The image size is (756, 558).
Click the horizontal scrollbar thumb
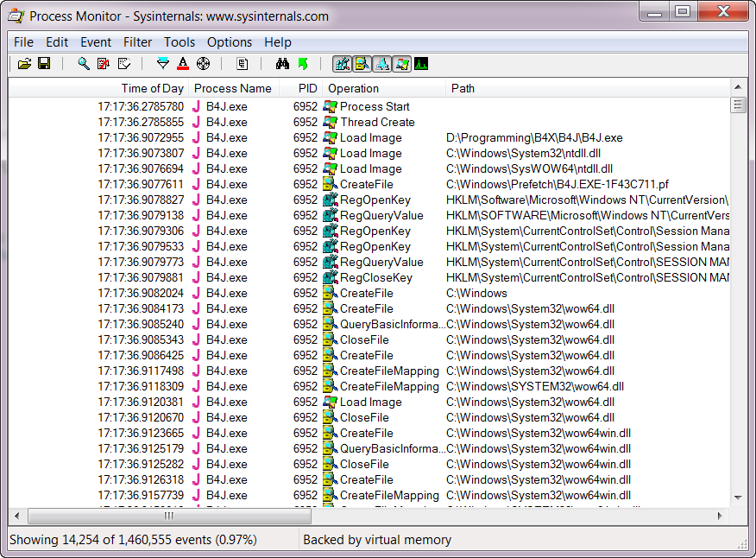coord(169,516)
